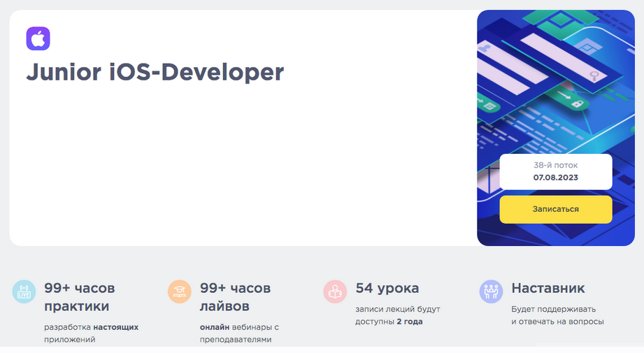Click the онлайн вебинары с преподавателями text

click(239, 333)
